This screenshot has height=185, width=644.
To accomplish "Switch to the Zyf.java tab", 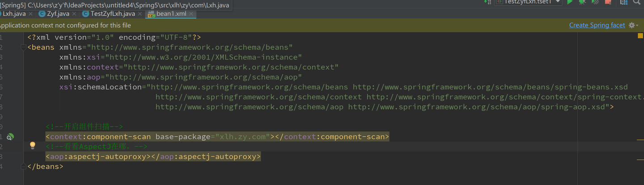I will 58,14.
